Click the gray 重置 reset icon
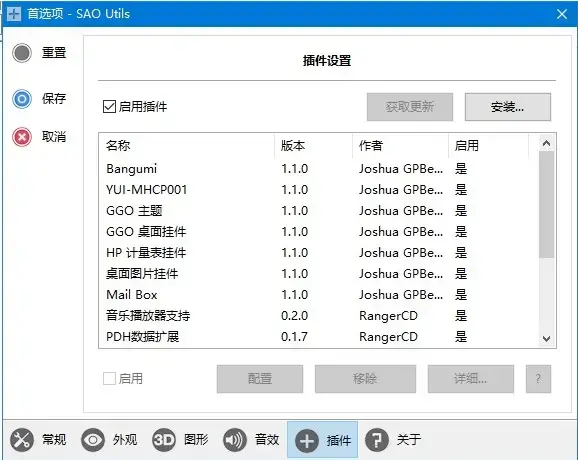This screenshot has width=578, height=460. pos(22,53)
